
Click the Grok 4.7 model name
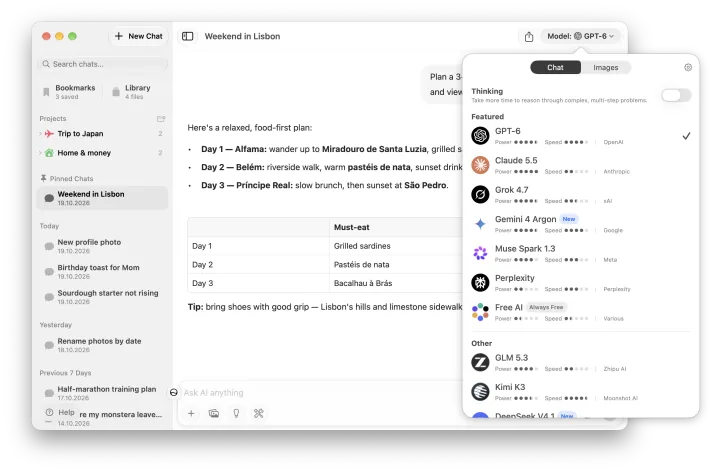point(512,190)
